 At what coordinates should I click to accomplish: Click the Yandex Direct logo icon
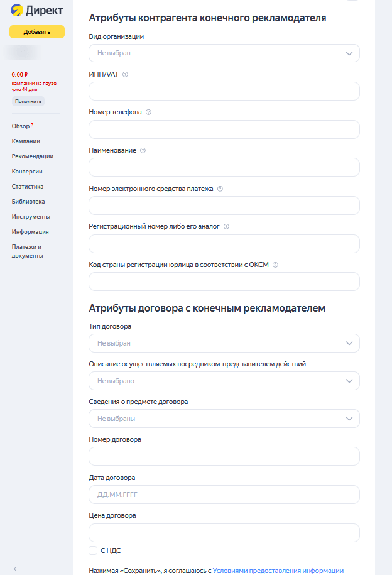pos(16,10)
